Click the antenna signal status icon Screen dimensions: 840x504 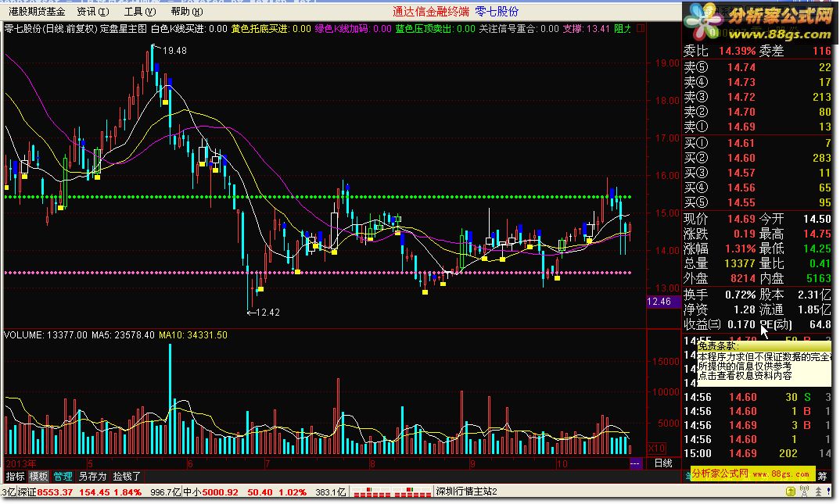point(805,491)
